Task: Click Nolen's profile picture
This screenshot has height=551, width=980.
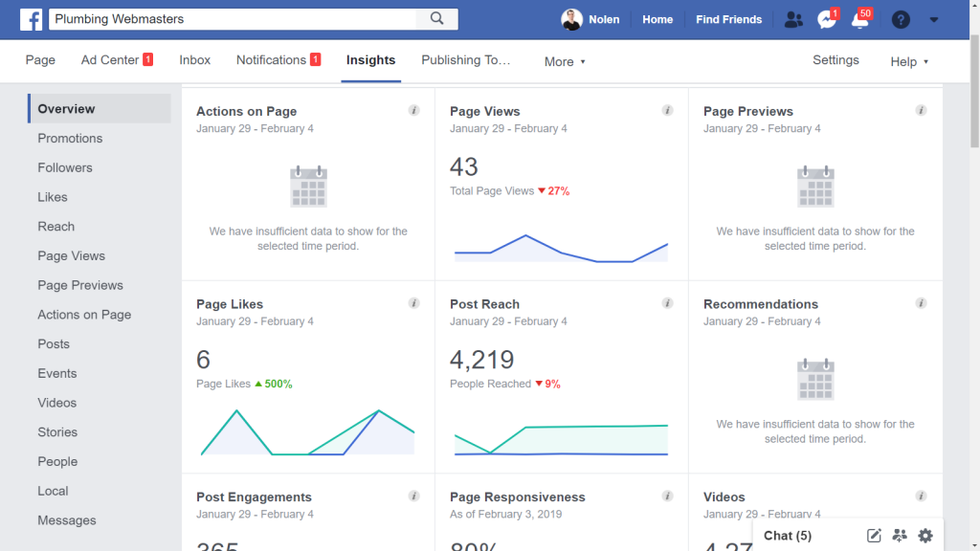Action: 571,19
